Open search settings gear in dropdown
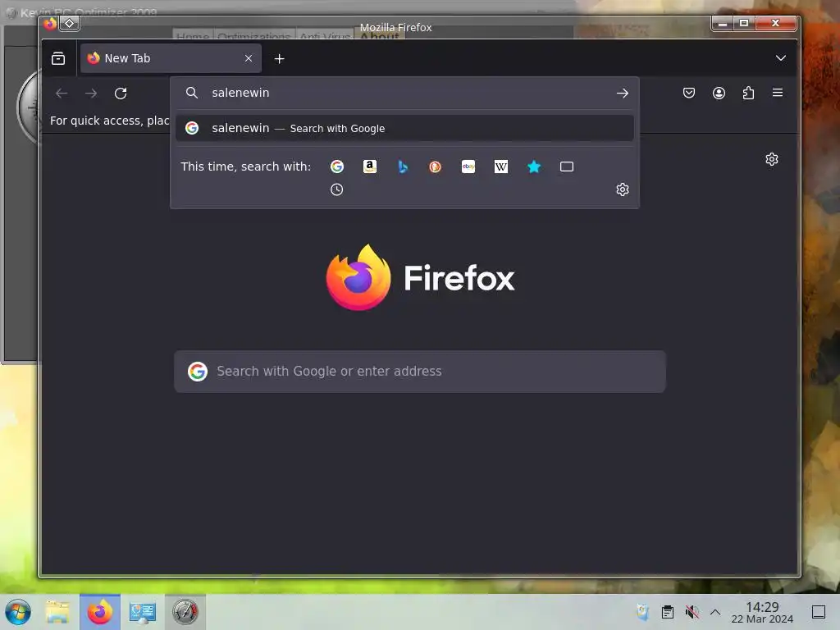This screenshot has height=630, width=840. [622, 189]
